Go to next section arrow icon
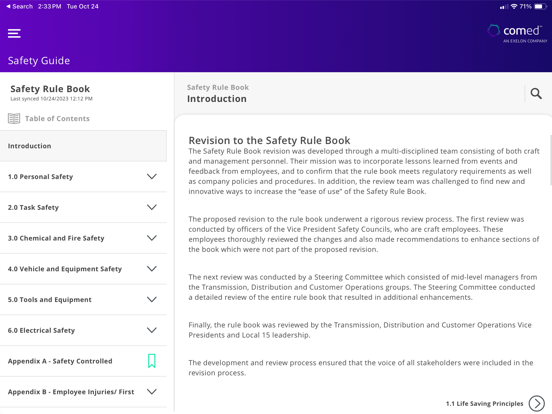The image size is (552, 414). click(537, 403)
